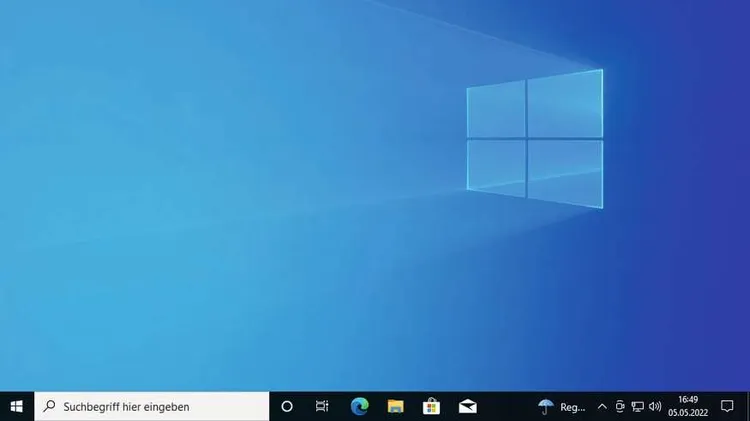The width and height of the screenshot is (750, 421).
Task: Open the weather widget labeled 'Reg...'
Action: click(573, 407)
